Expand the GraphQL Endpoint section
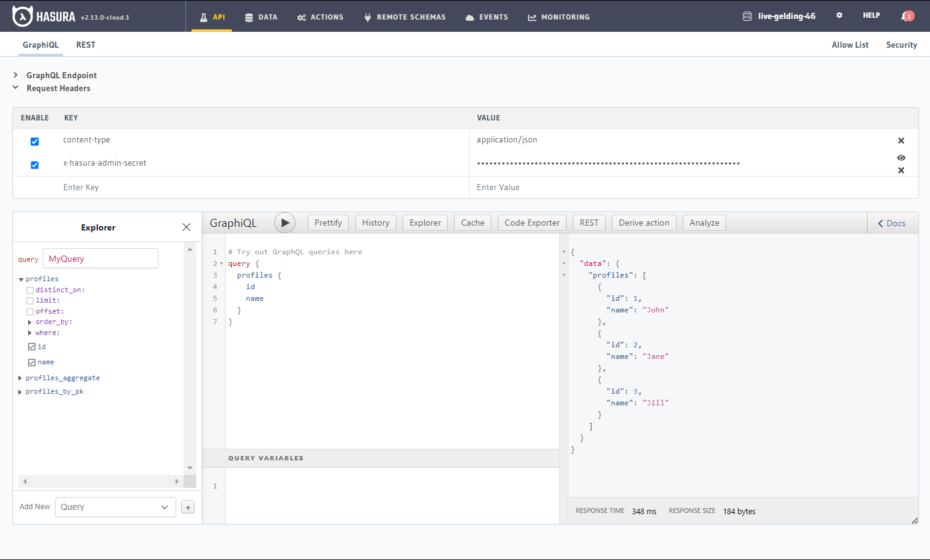This screenshot has height=560, width=930. click(x=15, y=75)
